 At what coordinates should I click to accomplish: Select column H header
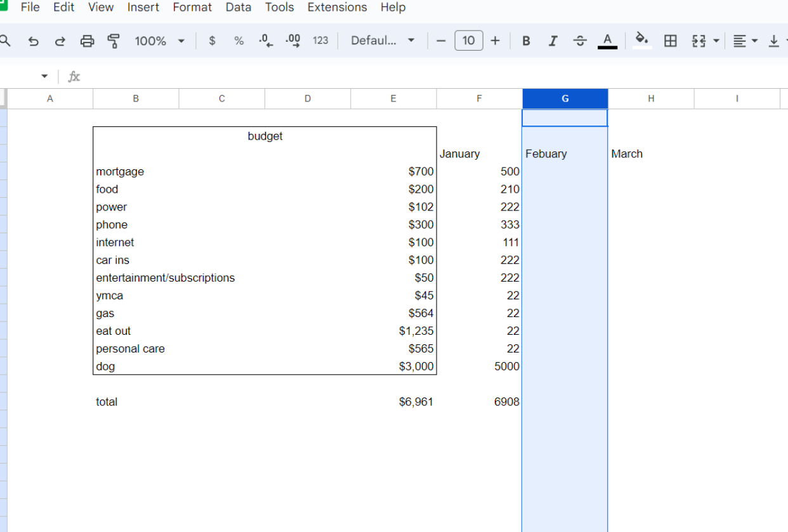[651, 98]
